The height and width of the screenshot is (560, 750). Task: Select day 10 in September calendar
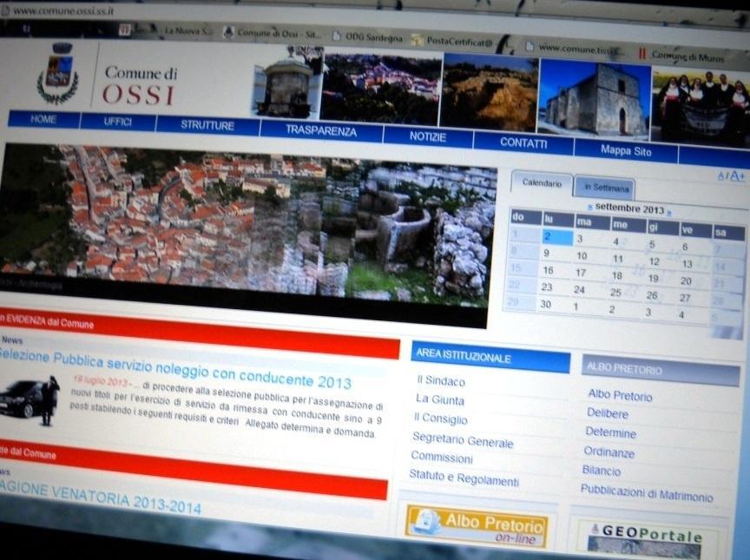pyautogui.click(x=582, y=256)
